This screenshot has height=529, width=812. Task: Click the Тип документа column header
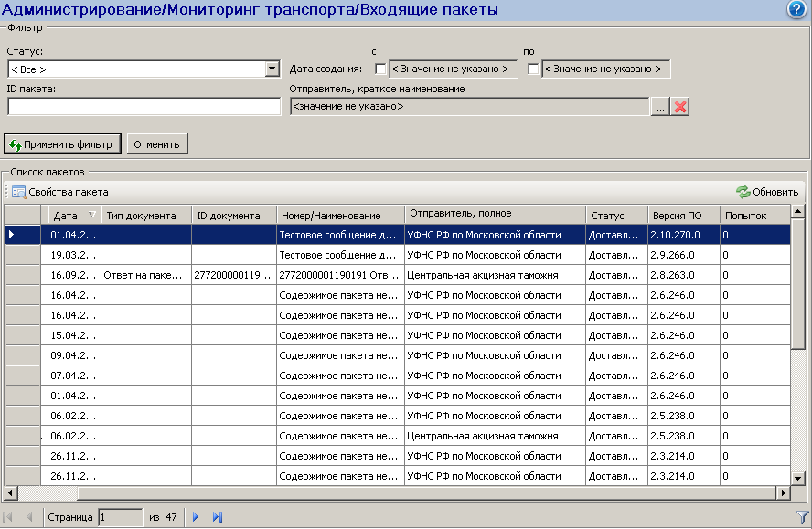(x=146, y=216)
